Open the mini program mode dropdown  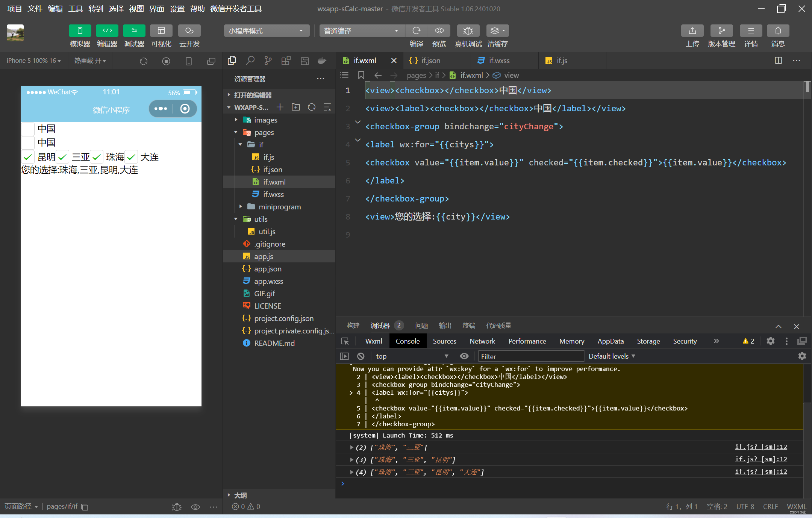267,31
